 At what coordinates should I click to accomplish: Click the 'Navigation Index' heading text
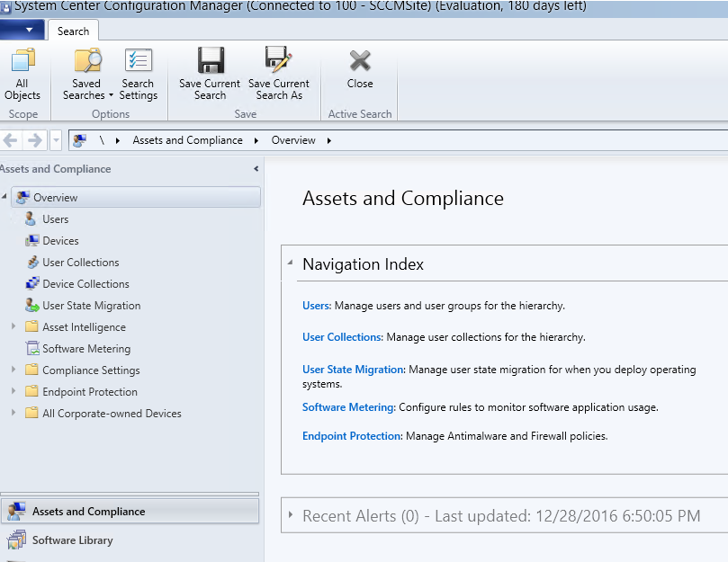[x=363, y=264]
